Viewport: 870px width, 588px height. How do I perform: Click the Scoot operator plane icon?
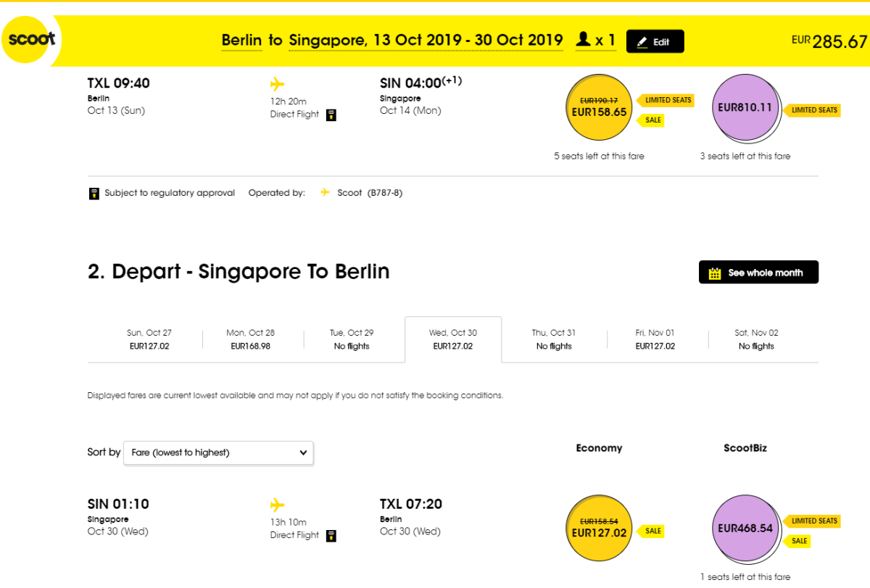point(326,193)
